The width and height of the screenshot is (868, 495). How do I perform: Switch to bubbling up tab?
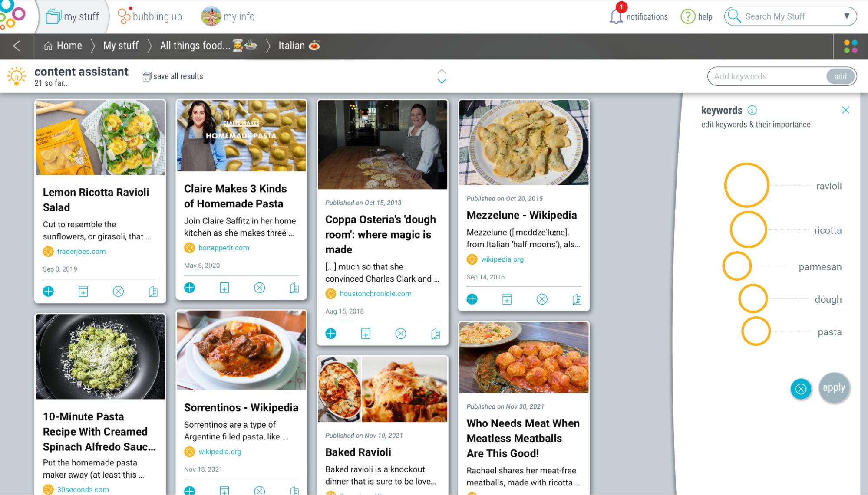coord(150,16)
